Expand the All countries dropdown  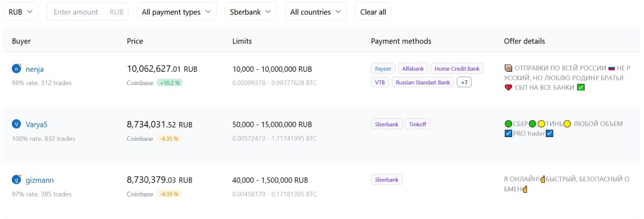pyautogui.click(x=316, y=12)
